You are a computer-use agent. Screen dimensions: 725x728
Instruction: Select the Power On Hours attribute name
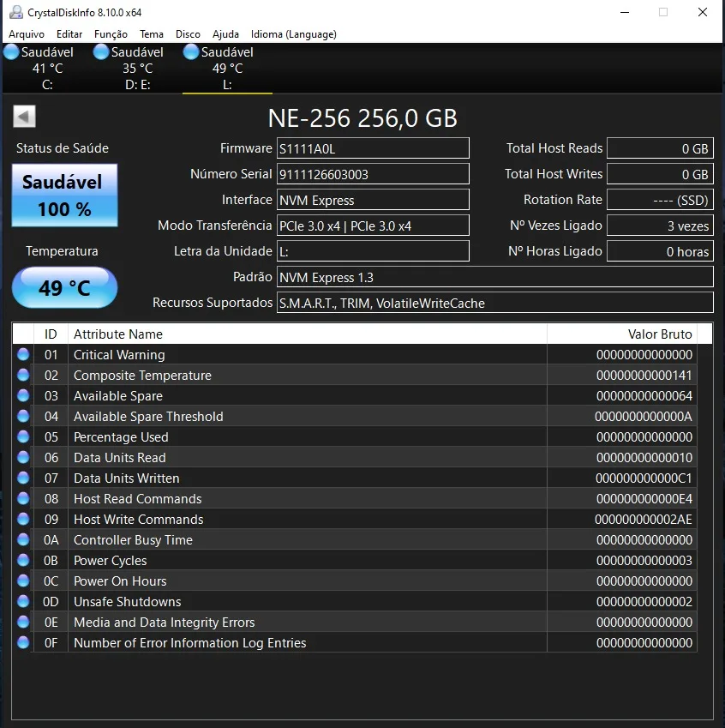click(x=120, y=581)
